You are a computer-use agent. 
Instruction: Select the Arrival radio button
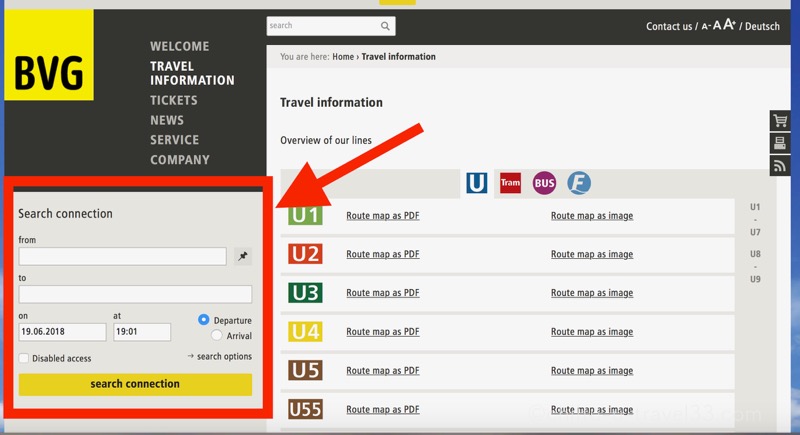point(217,335)
